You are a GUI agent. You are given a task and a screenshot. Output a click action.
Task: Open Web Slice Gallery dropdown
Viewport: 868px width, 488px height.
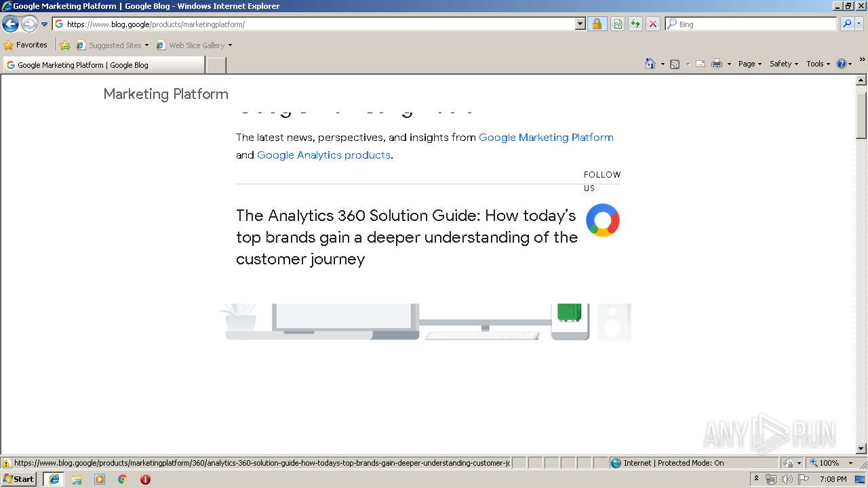coord(194,45)
